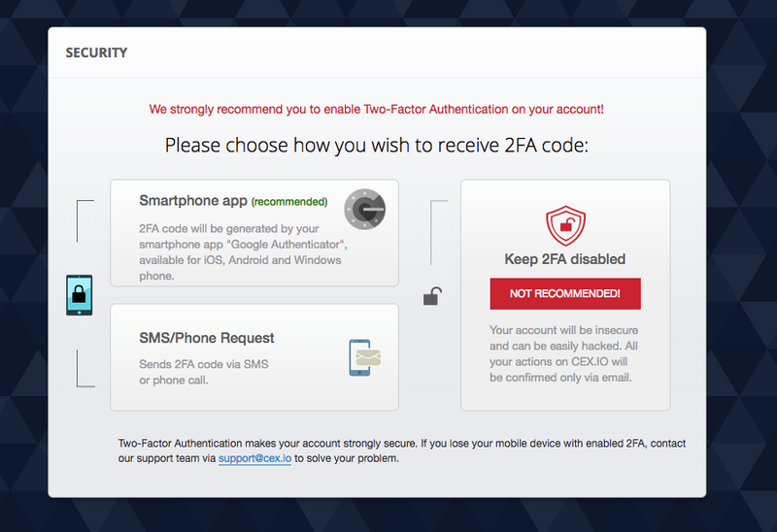Select the Smartphone app option card
The height and width of the screenshot is (532, 777).
(254, 233)
